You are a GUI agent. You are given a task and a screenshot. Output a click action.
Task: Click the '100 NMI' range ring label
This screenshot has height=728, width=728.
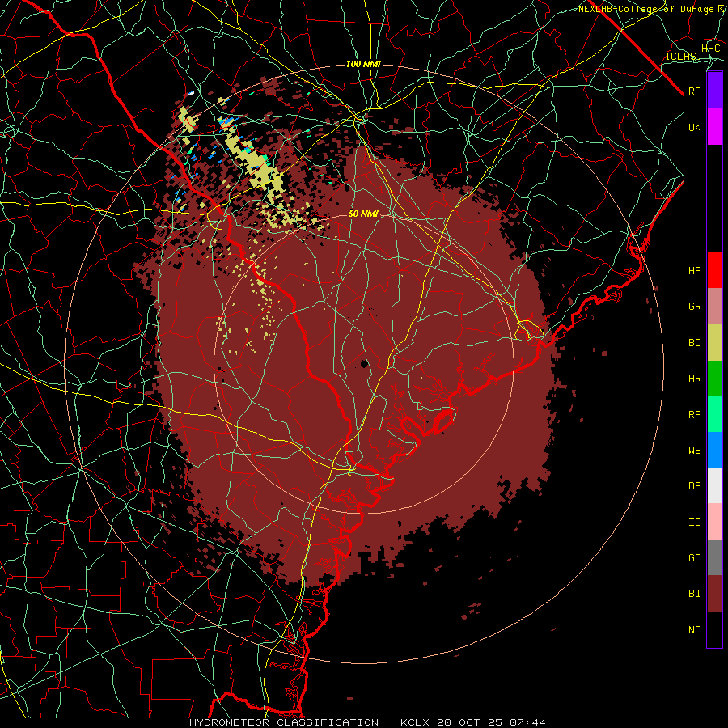pos(363,64)
